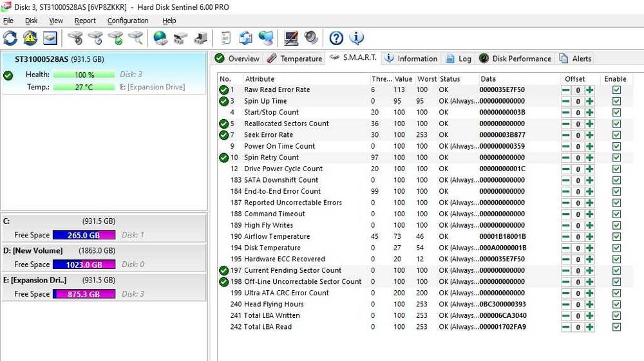Click the globe with disk toolbar icon

pos(160,38)
